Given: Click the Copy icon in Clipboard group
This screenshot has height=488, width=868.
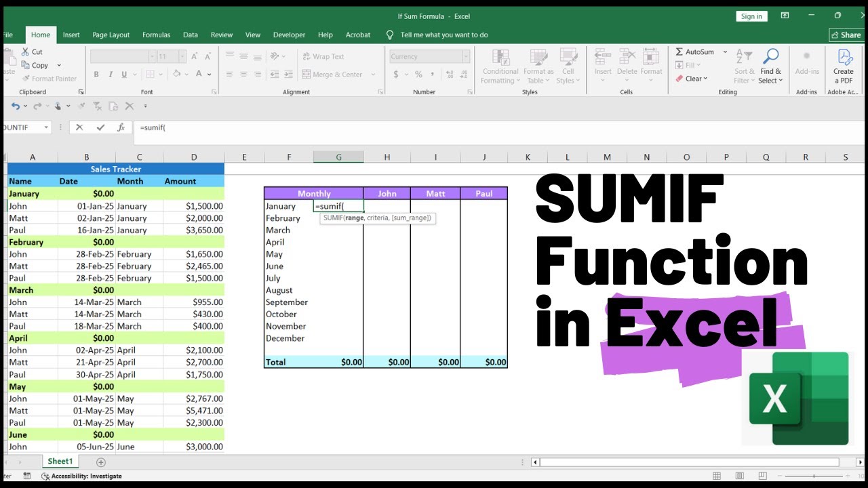Looking at the screenshot, I should click(x=25, y=65).
